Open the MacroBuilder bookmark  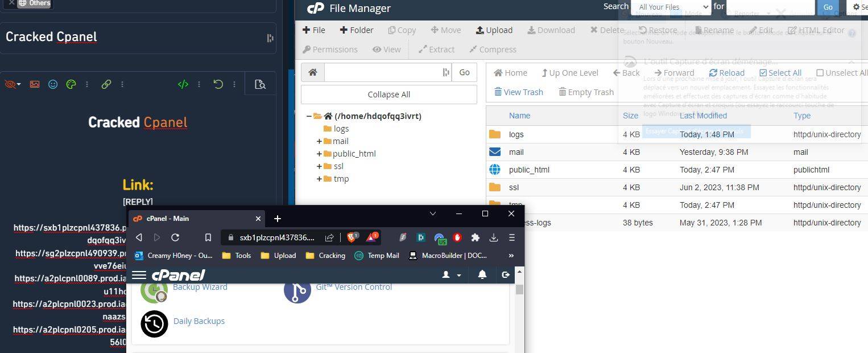448,256
